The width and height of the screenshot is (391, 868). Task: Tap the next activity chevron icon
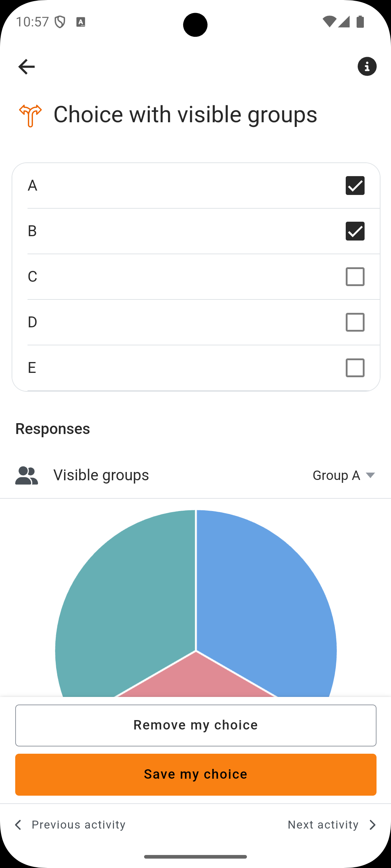pos(373,825)
